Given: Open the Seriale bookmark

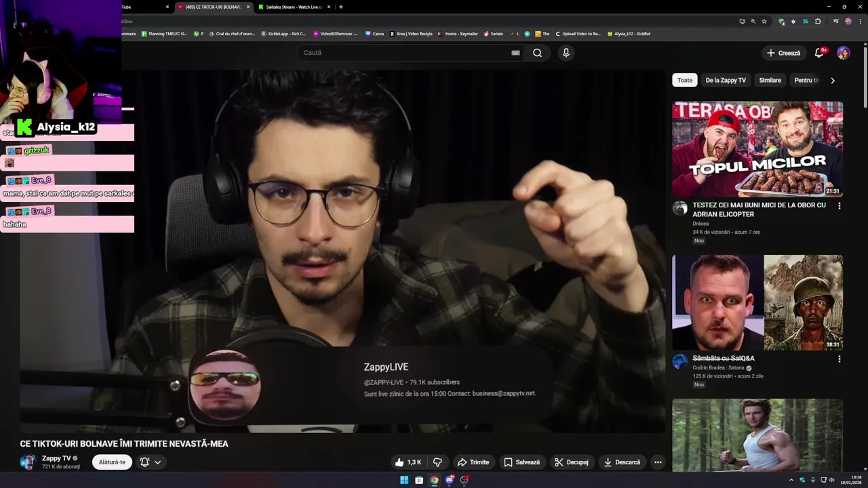Looking at the screenshot, I should [493, 33].
